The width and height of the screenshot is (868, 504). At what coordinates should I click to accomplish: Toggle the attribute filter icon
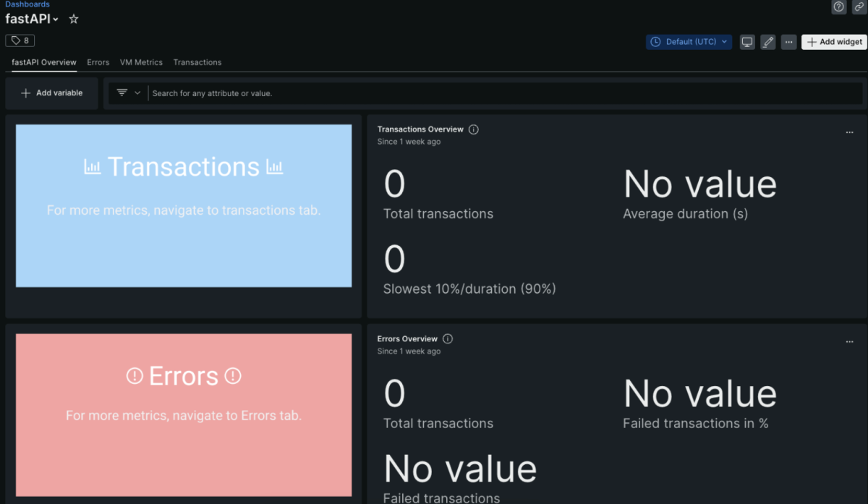[122, 93]
